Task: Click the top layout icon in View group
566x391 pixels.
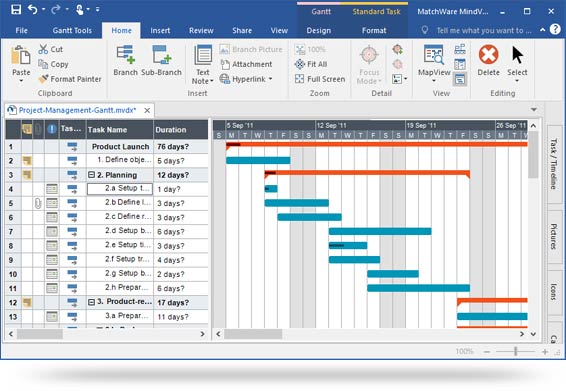Action: pos(460,49)
